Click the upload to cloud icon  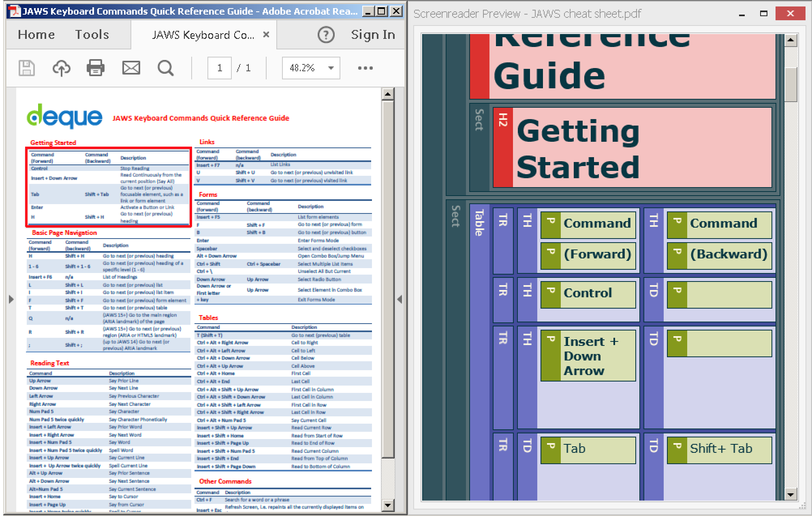coord(61,68)
